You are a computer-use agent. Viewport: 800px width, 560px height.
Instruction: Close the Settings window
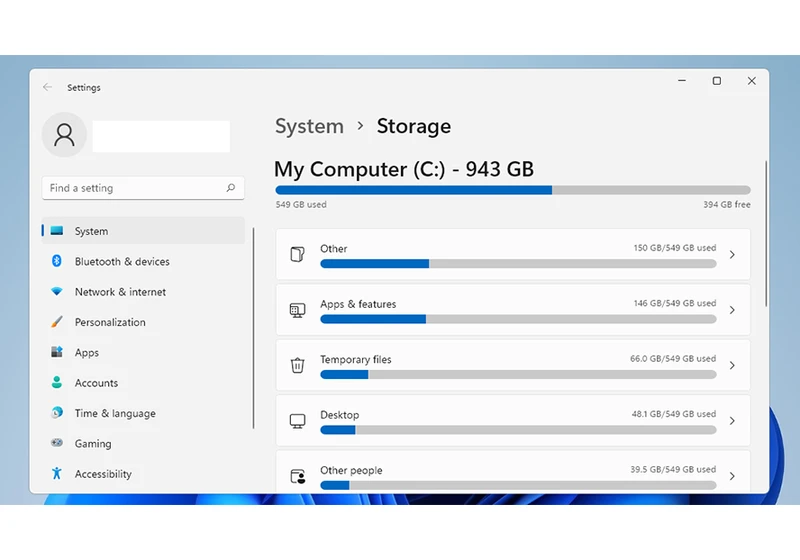coord(752,81)
